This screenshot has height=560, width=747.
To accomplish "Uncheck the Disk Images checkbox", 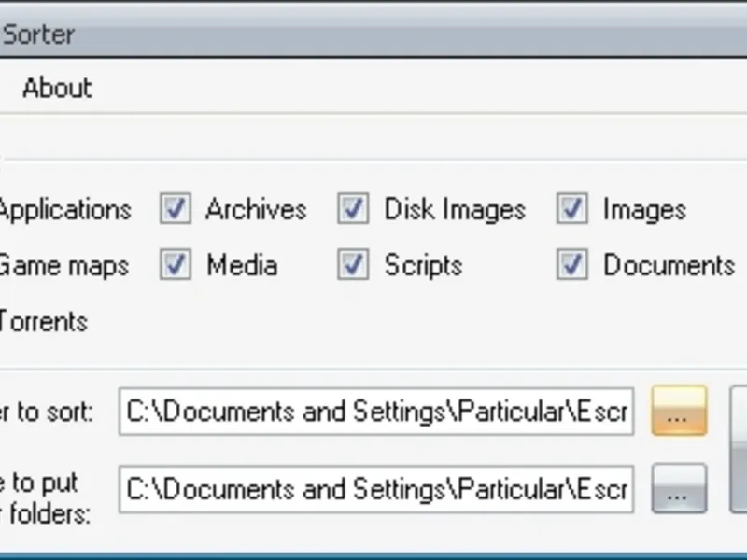I will (352, 208).
